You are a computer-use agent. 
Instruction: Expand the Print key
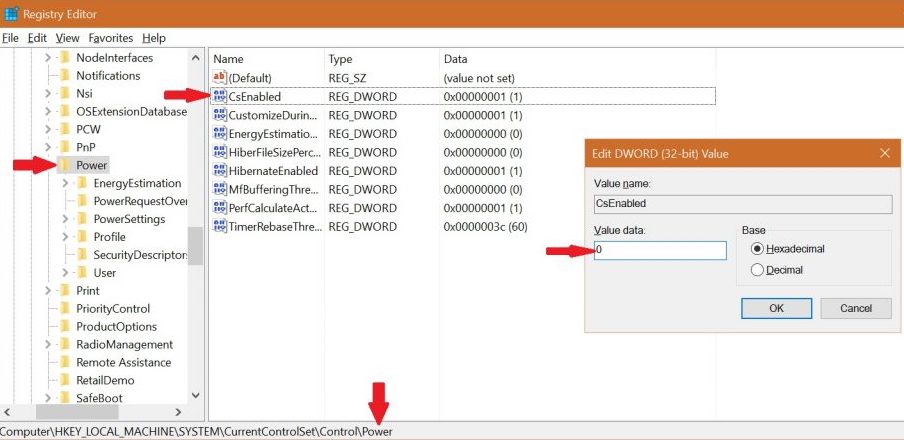(x=48, y=291)
